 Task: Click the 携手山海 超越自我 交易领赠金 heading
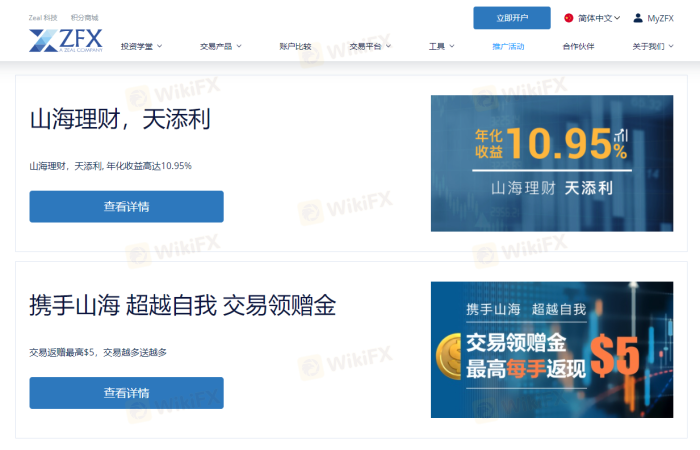[x=183, y=306]
